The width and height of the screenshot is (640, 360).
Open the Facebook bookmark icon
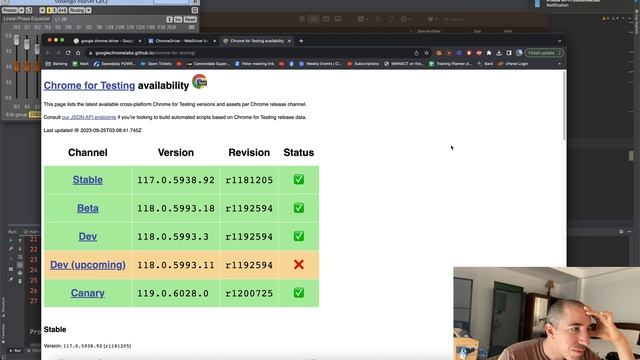pyautogui.click(x=291, y=64)
